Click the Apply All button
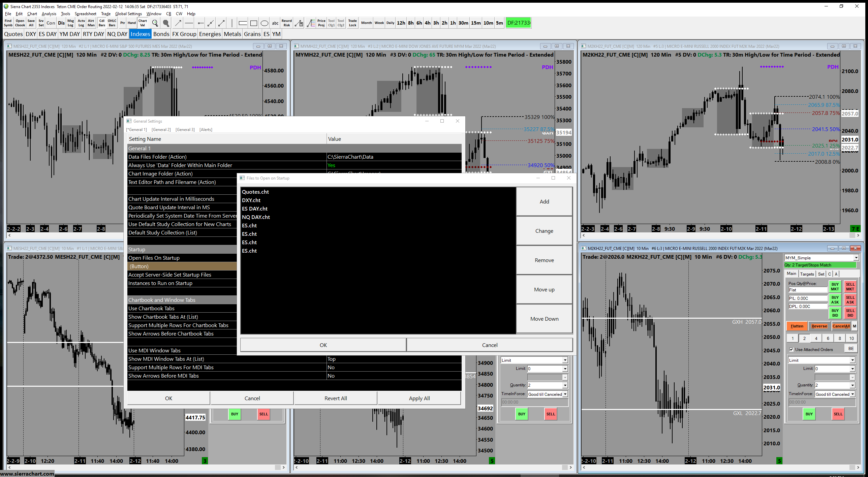This screenshot has width=868, height=477. (x=419, y=398)
